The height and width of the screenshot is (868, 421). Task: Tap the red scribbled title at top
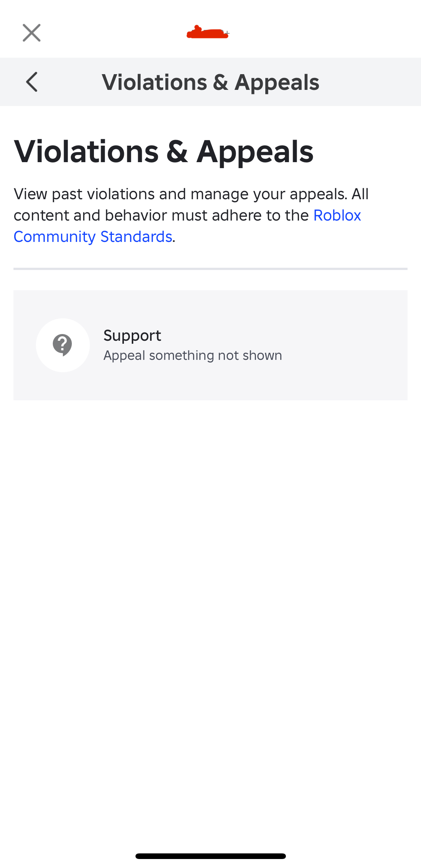click(x=207, y=33)
